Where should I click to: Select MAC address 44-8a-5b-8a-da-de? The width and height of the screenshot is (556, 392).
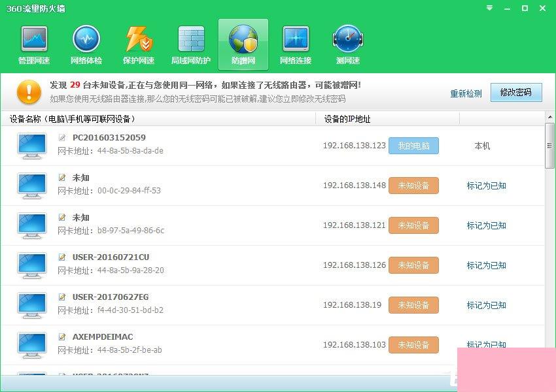(130, 151)
